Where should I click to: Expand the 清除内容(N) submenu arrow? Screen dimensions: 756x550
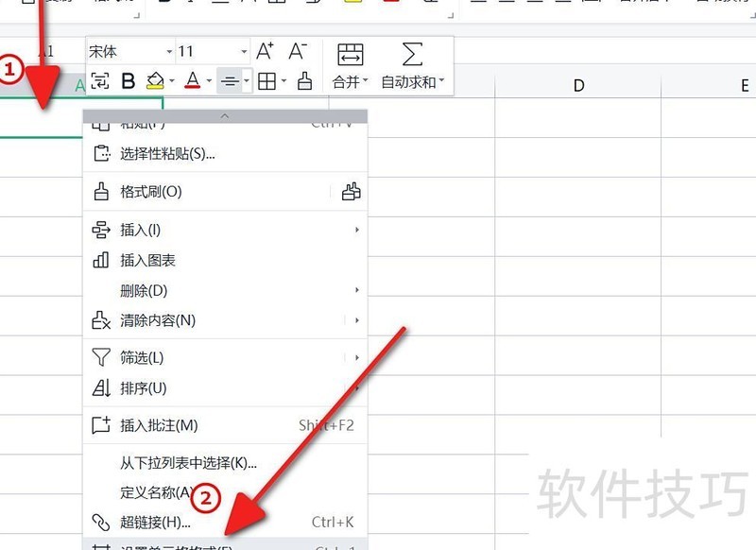[x=357, y=320]
